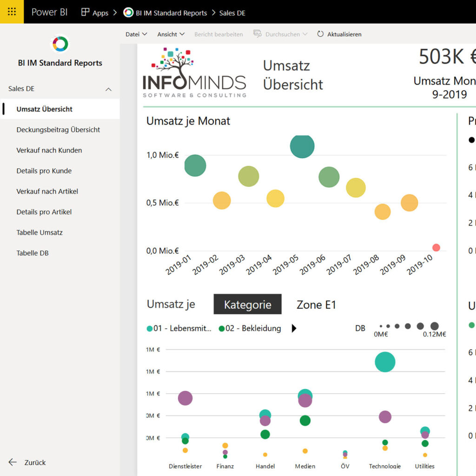
Task: Open the Datei menu
Action: pos(136,34)
